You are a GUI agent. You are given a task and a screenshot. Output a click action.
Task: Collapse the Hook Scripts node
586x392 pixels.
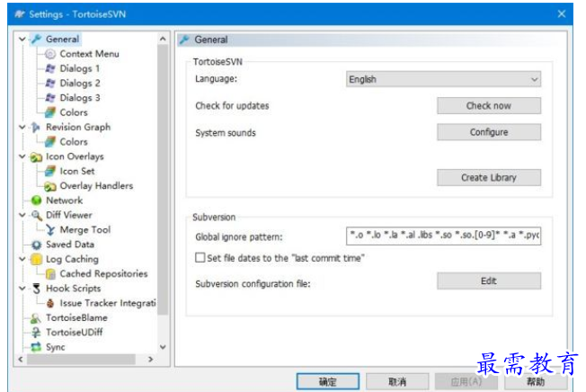coord(22,289)
